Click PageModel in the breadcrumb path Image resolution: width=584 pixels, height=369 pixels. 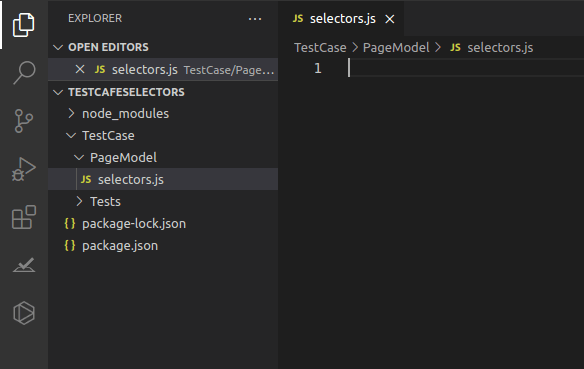point(396,48)
